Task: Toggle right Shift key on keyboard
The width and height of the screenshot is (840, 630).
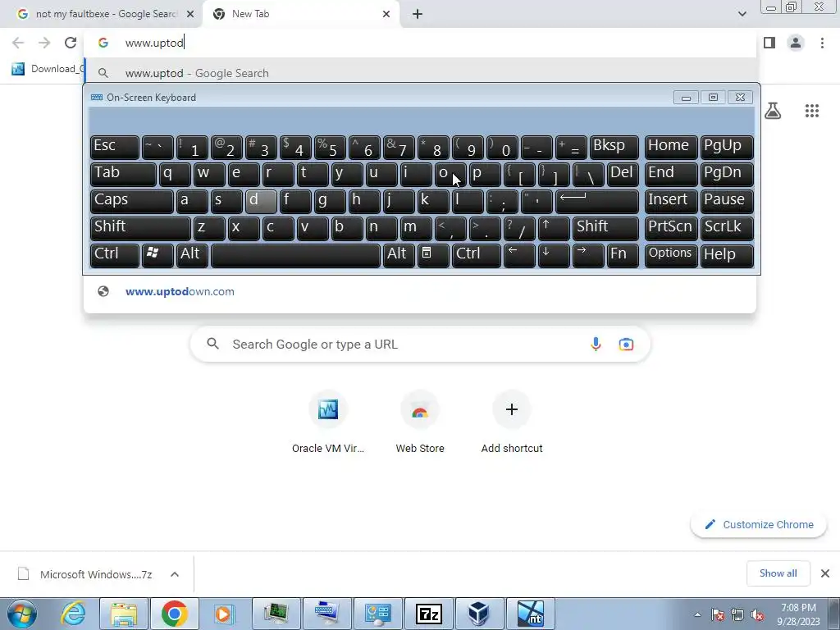Action: (605, 228)
